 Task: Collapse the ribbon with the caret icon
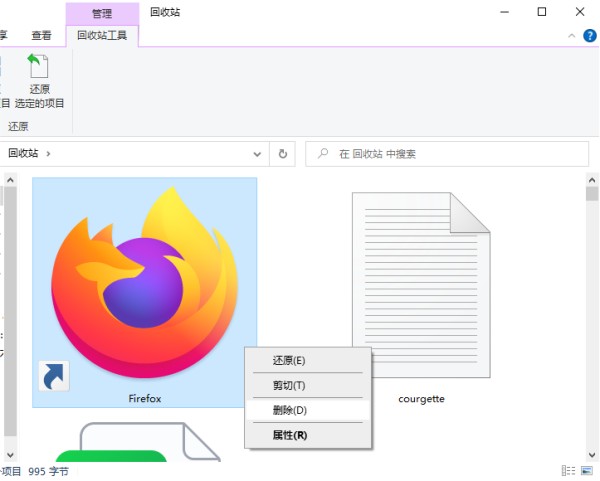click(x=572, y=36)
